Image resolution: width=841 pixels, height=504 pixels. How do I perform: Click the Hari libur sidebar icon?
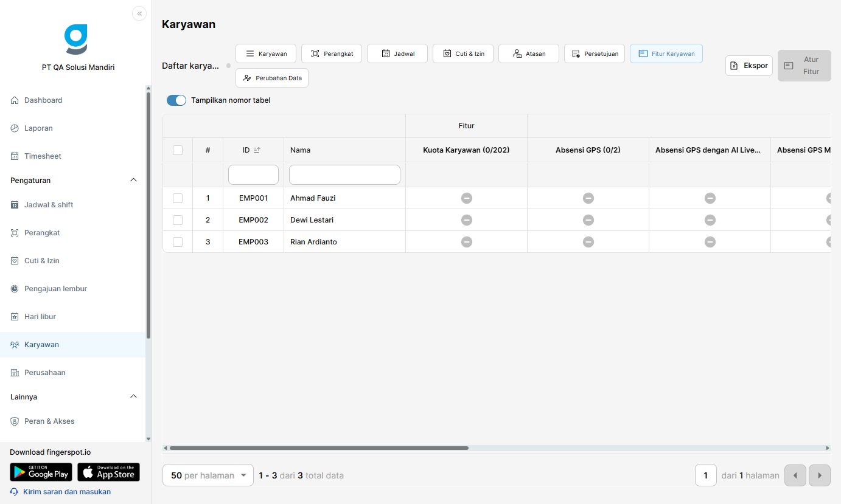coord(15,317)
